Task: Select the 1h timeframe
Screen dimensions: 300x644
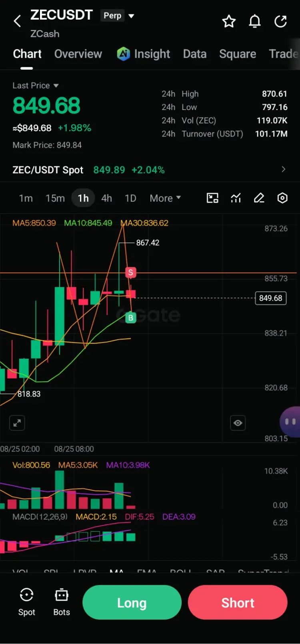Action: [x=83, y=198]
